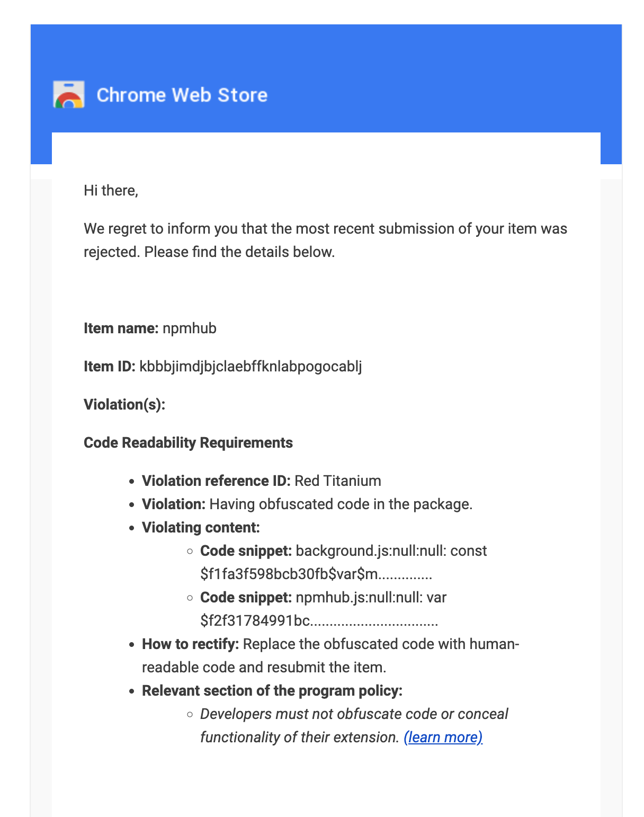
Task: Click the Violating content label
Action: [x=201, y=527]
